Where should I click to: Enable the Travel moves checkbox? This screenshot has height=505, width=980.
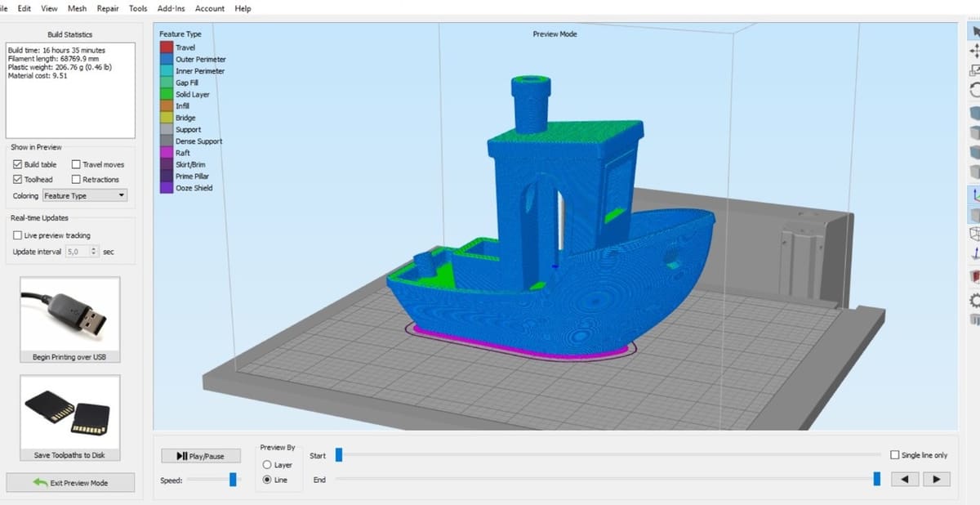click(76, 164)
